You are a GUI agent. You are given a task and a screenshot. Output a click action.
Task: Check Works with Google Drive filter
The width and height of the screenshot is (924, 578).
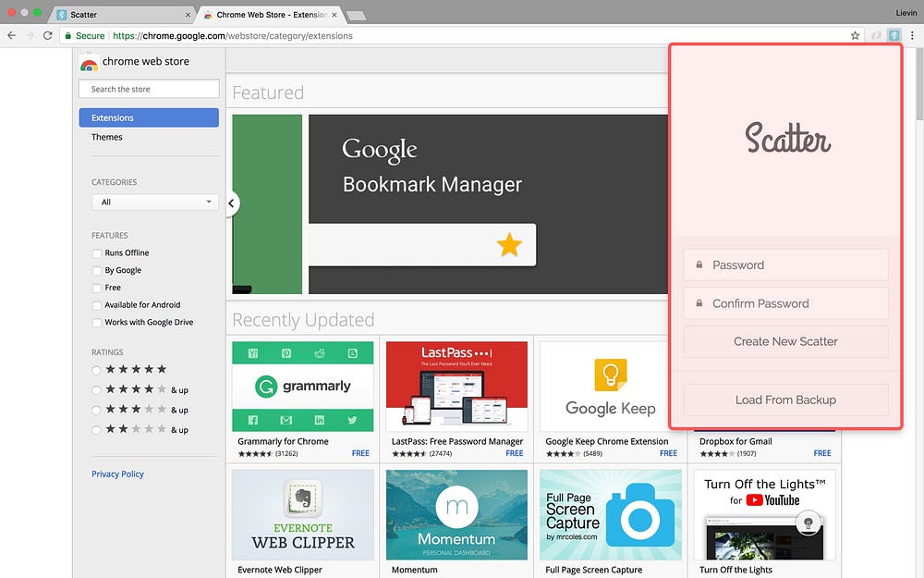pyautogui.click(x=97, y=323)
